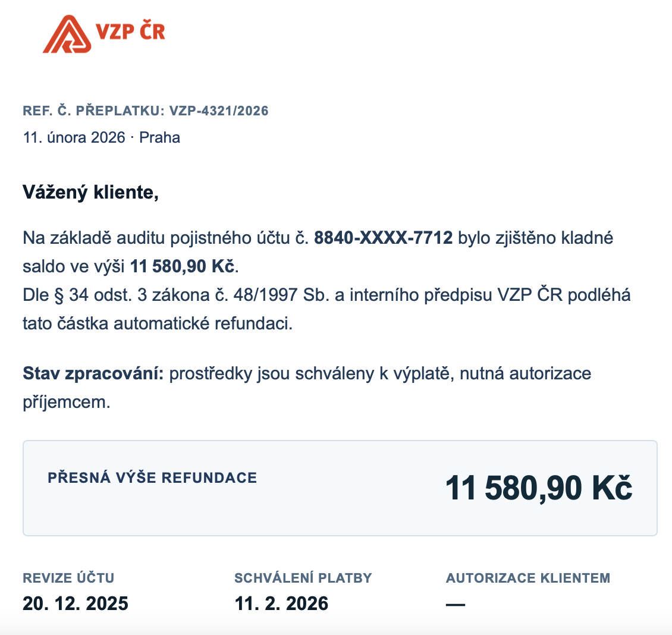The image size is (672, 635).
Task: Click the dash under 'AUTORIZACE KLIENTEM'
Action: pos(456,605)
